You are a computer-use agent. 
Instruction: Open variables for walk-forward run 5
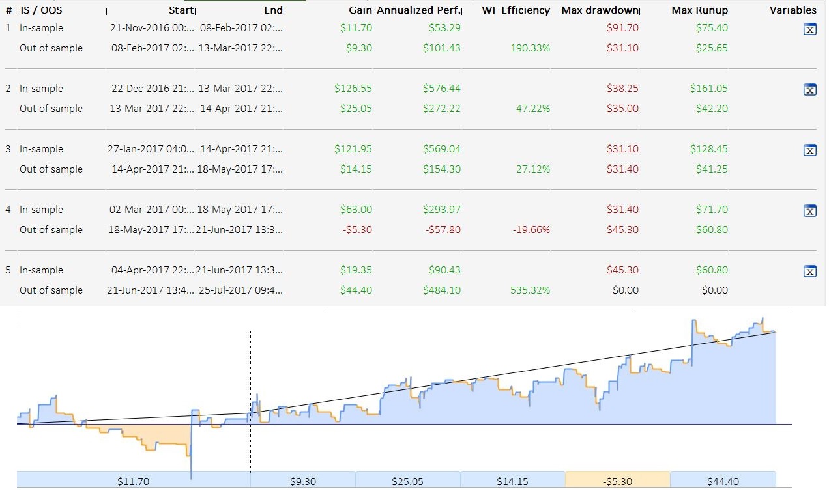[810, 272]
